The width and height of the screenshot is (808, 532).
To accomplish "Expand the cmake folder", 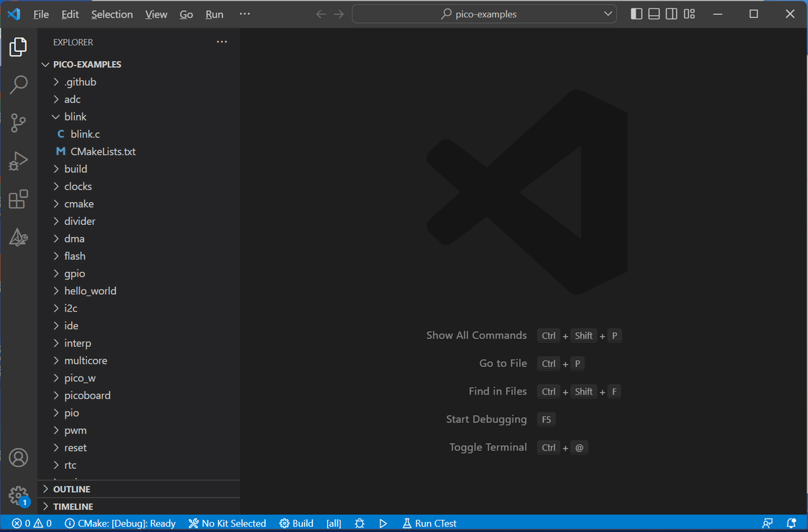I will click(139, 204).
